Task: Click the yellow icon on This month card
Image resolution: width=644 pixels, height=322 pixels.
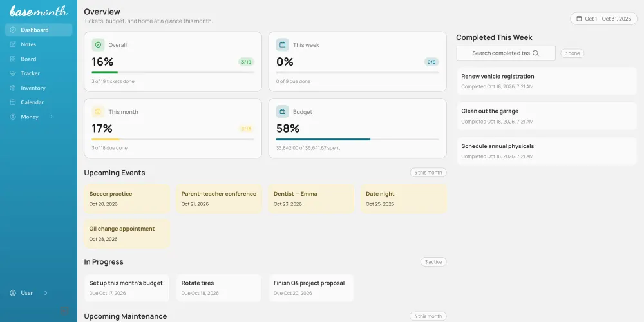Action: 98,111
